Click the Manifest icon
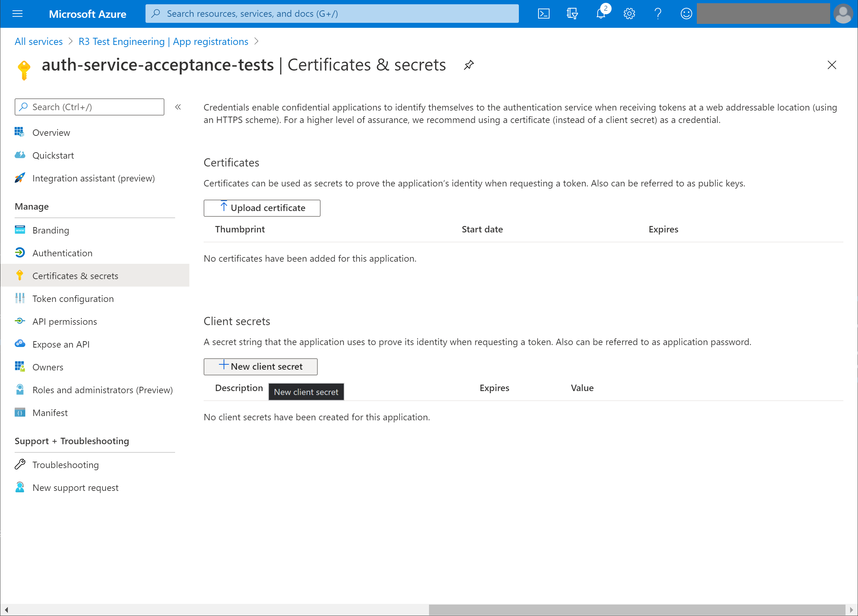 click(20, 412)
